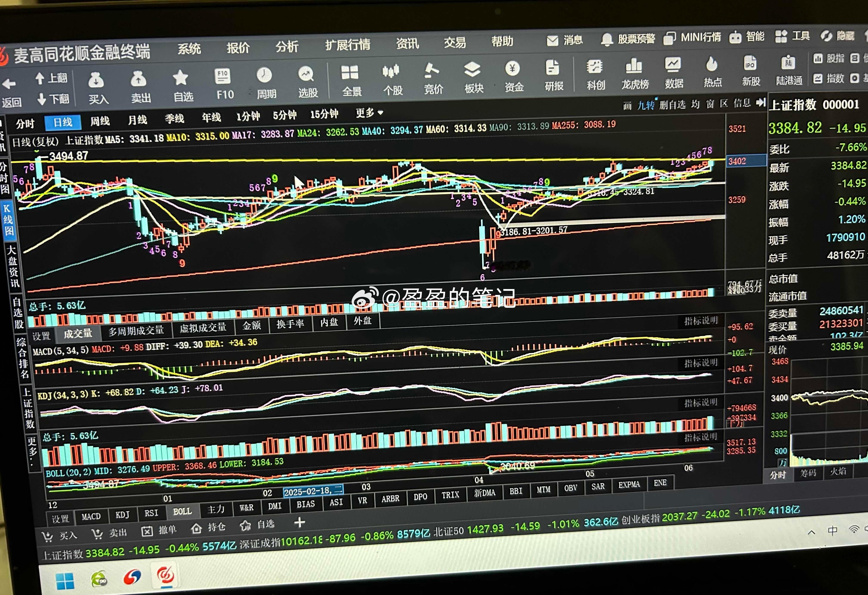Screen dimensions: 868x595
Task: Select the SAR indicator tab
Action: click(598, 486)
